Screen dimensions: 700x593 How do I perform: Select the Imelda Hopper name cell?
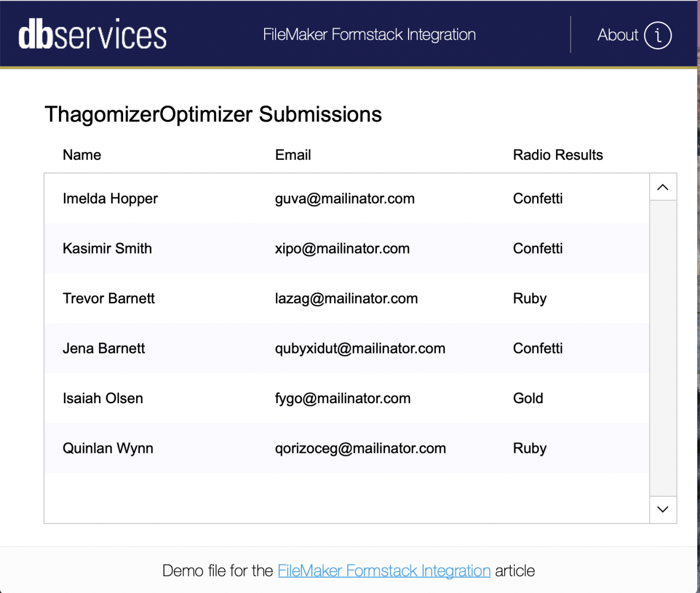pos(110,199)
